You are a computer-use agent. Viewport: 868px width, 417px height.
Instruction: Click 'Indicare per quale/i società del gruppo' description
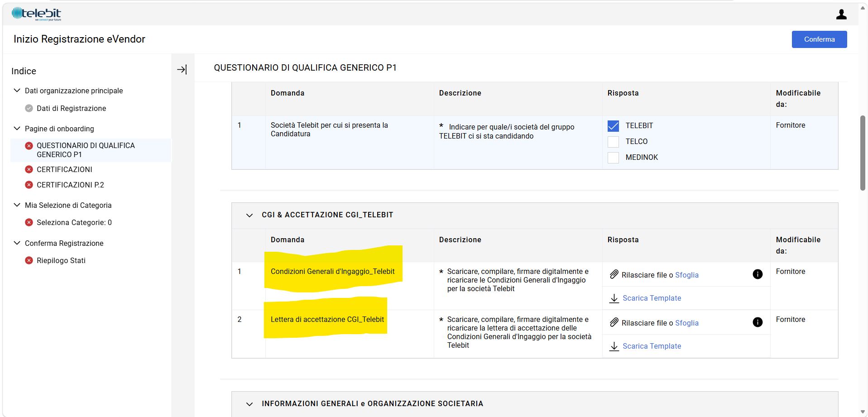pos(507,131)
